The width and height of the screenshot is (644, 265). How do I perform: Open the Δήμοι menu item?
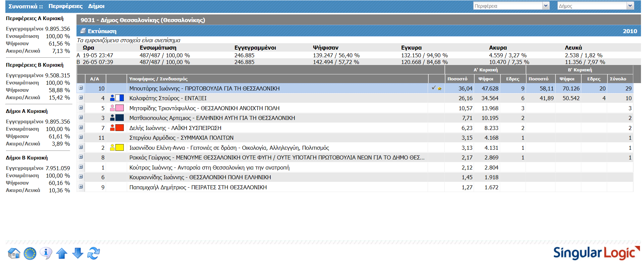96,6
